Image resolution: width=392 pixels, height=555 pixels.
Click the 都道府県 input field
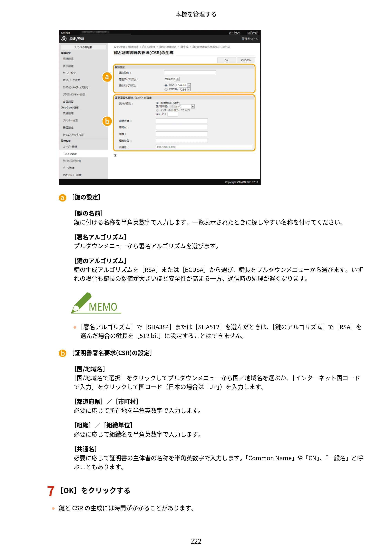point(181,121)
